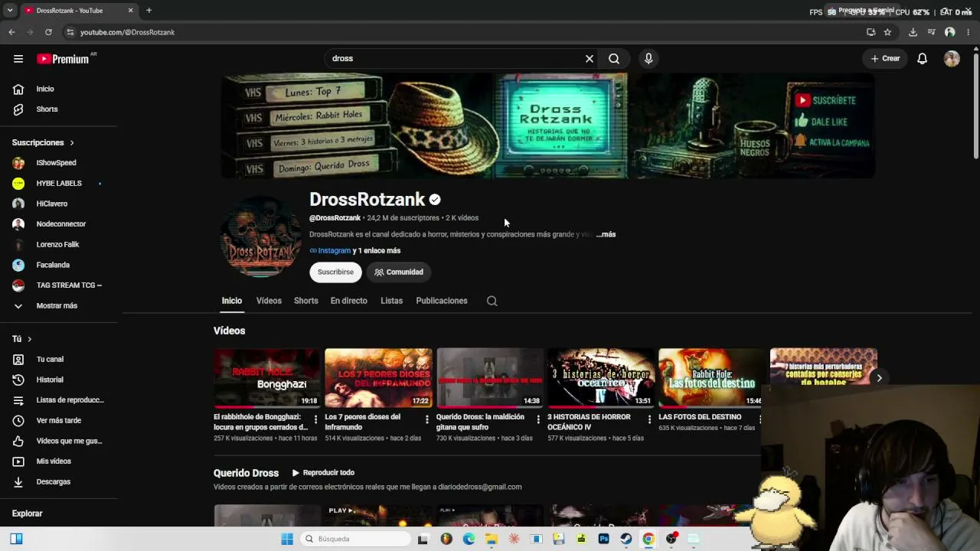Open options for '7 peores dioses' video
The height and width of the screenshot is (551, 980).
click(x=426, y=419)
